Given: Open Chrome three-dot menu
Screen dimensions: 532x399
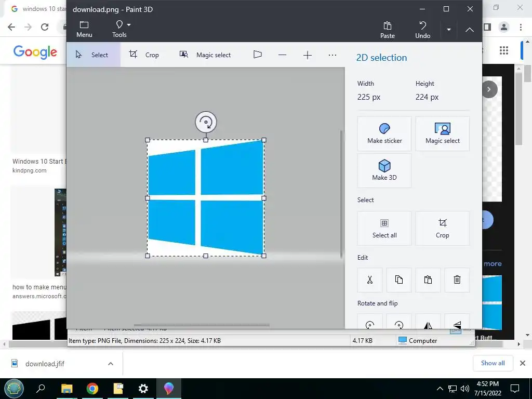Looking at the screenshot, I should tap(521, 27).
